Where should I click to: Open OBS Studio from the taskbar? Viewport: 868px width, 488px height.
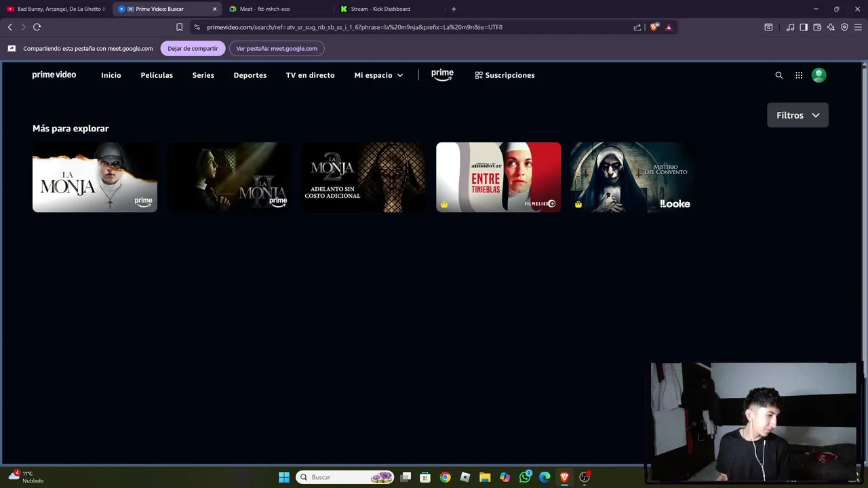click(x=585, y=477)
